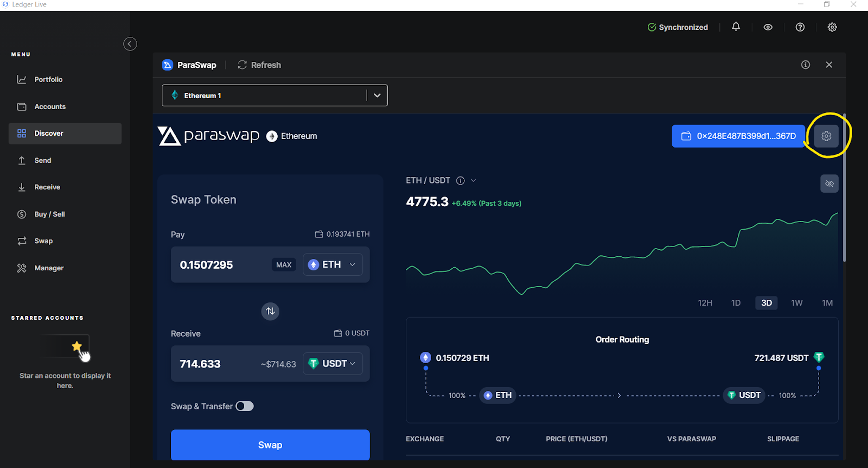
Task: Click the blue Swap button
Action: click(270, 445)
